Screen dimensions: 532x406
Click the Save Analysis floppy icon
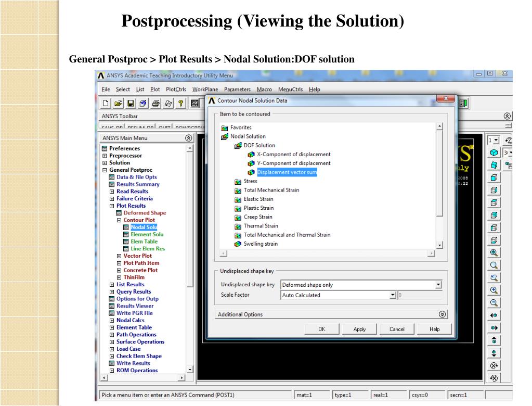click(131, 103)
